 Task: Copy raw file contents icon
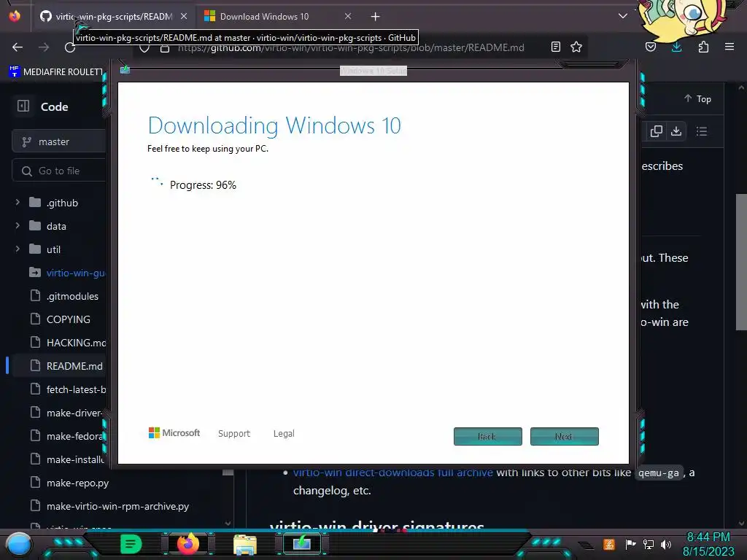pyautogui.click(x=656, y=131)
